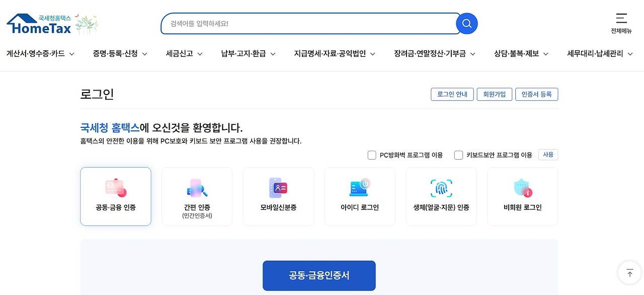The image size is (644, 295).
Task: Click the 전체메뉴 text label
Action: coord(621,31)
